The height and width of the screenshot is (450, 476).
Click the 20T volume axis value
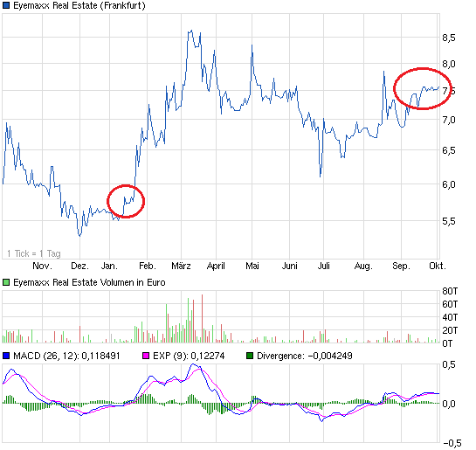click(450, 330)
